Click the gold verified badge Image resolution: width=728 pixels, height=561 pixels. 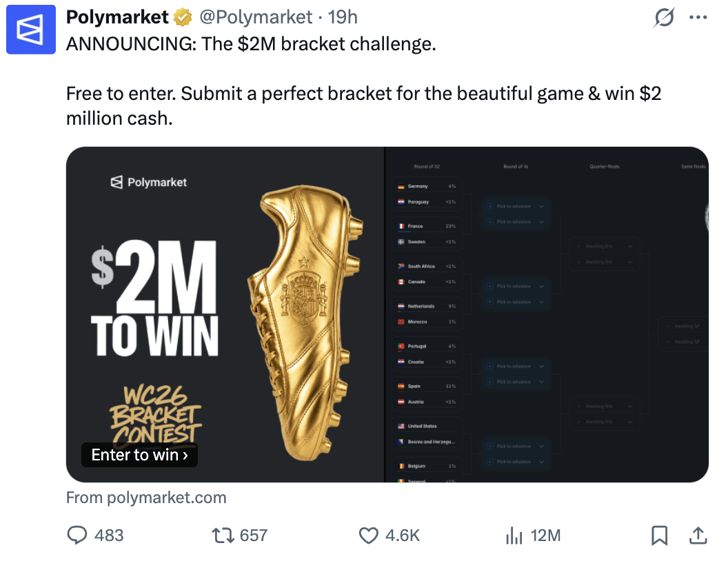click(183, 18)
